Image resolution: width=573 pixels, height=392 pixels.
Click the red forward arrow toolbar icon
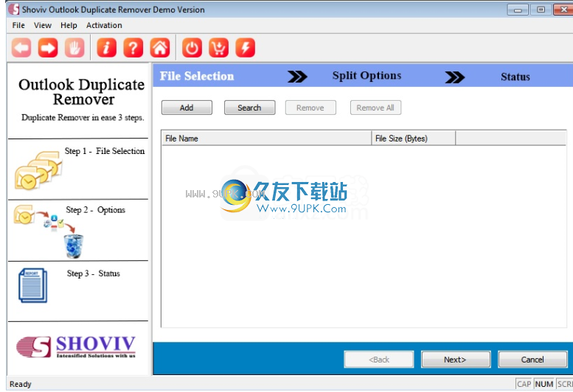48,48
